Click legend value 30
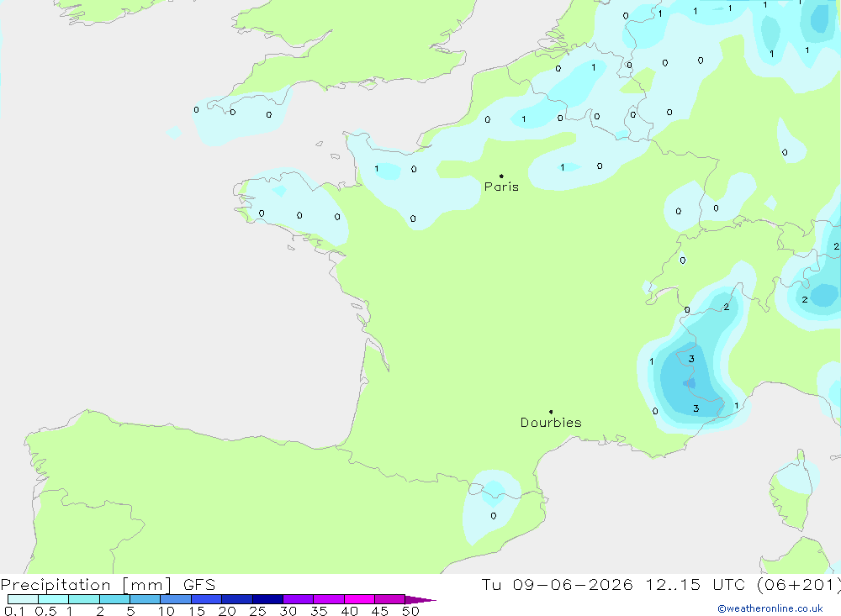The height and width of the screenshot is (616, 841). point(288,611)
